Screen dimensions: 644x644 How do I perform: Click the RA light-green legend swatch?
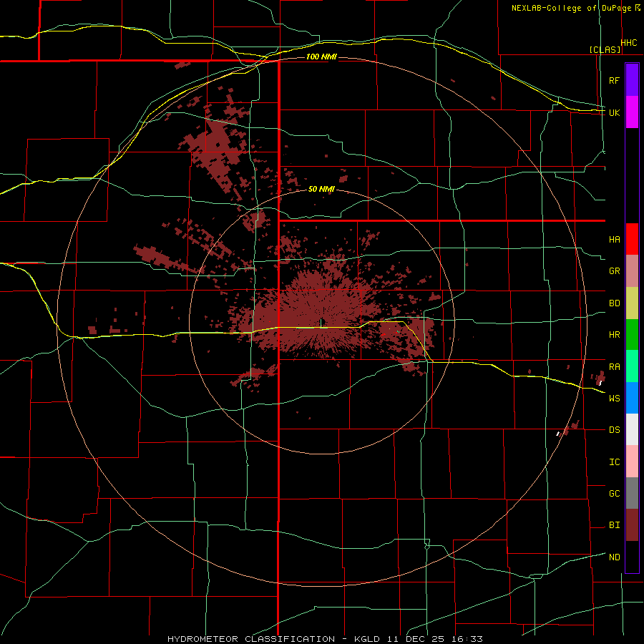coord(632,366)
